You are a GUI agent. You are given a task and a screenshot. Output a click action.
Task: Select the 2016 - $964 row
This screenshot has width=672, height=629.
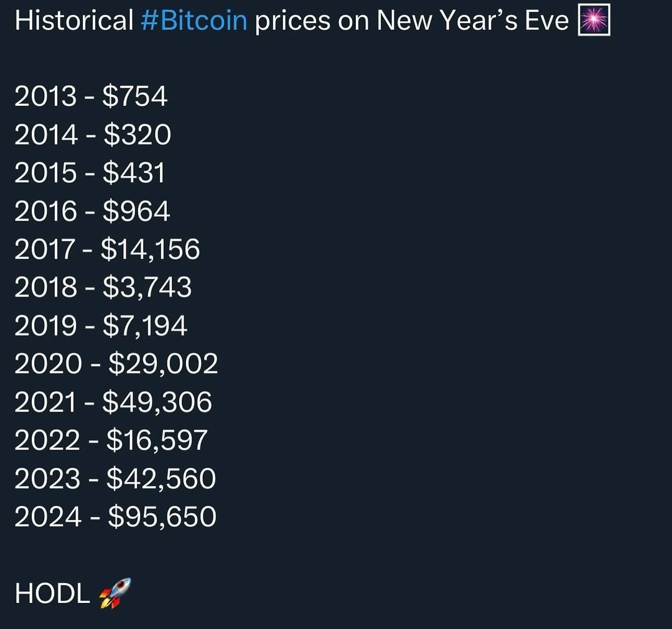coord(92,211)
